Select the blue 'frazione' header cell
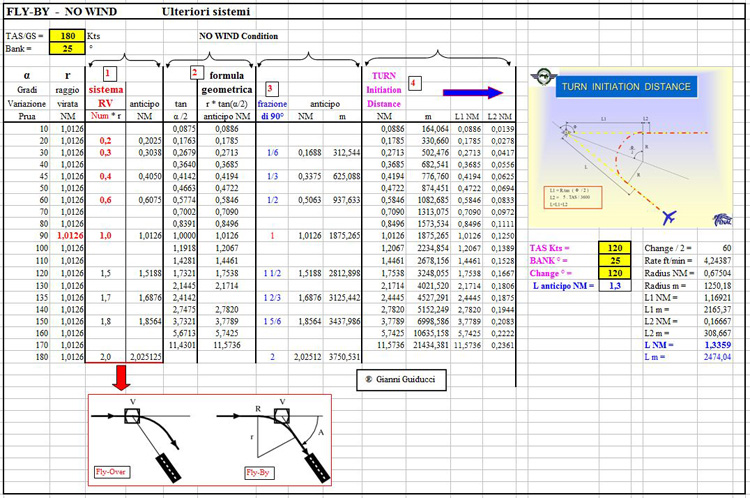750x498 pixels. 272,103
